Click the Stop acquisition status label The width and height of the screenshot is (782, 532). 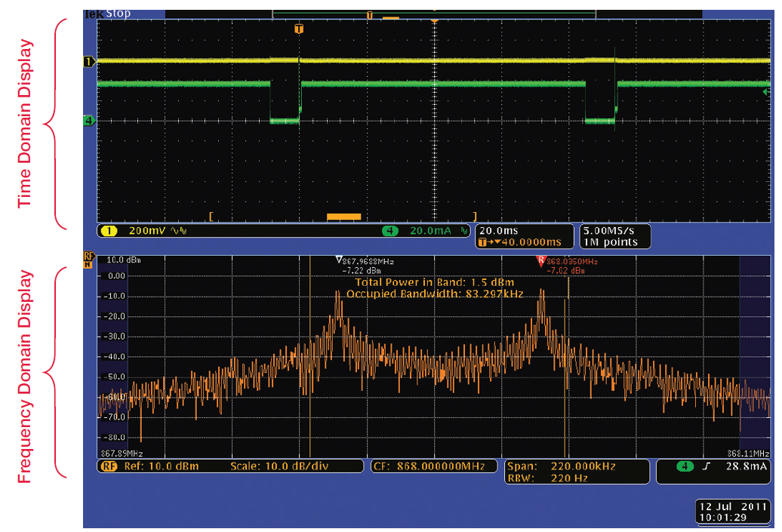117,13
